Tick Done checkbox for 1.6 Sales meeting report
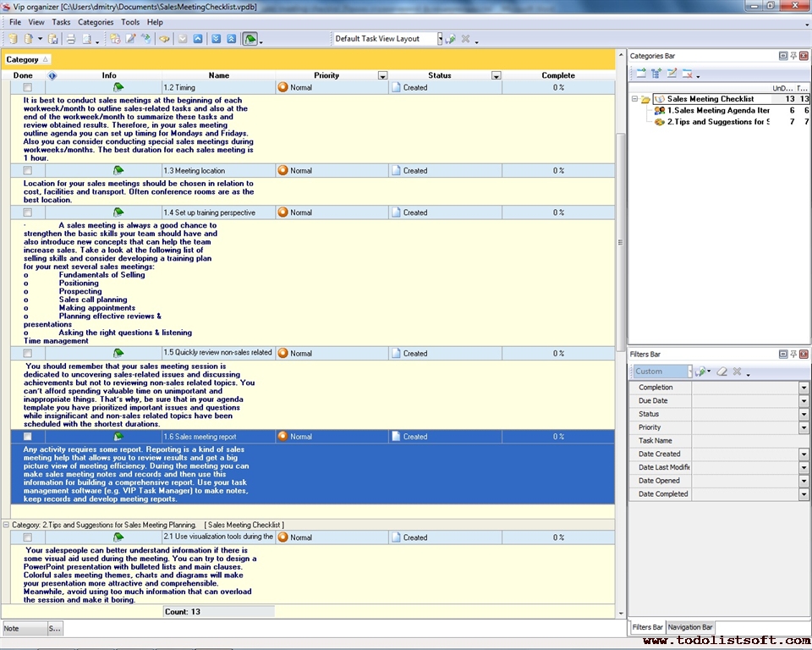The width and height of the screenshot is (812, 650). coord(28,437)
